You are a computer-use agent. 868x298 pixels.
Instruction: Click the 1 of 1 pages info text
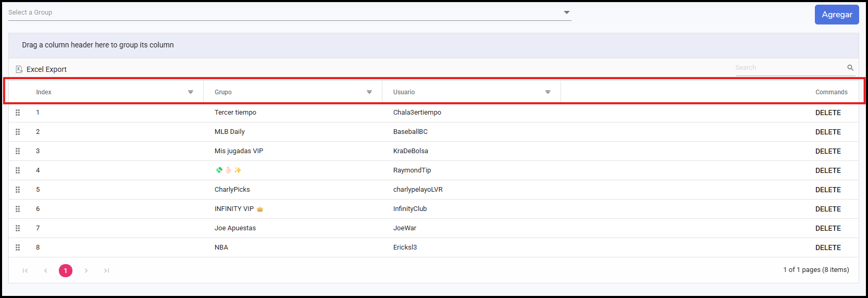click(816, 270)
